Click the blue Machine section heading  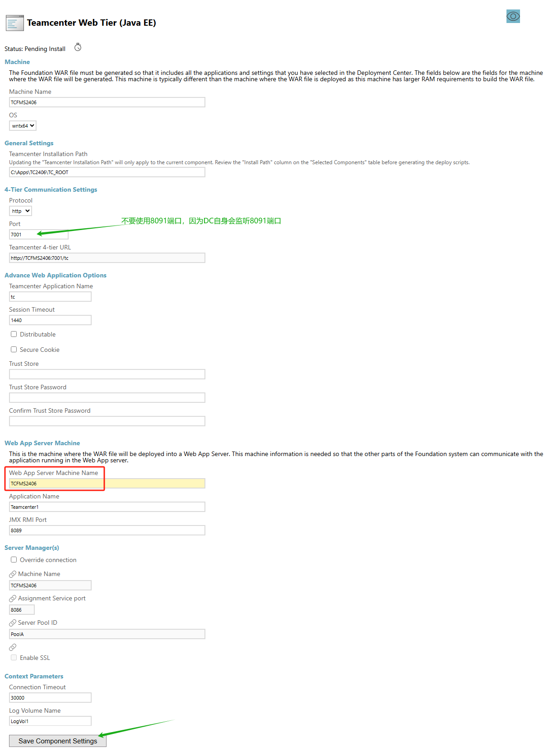[x=17, y=62]
